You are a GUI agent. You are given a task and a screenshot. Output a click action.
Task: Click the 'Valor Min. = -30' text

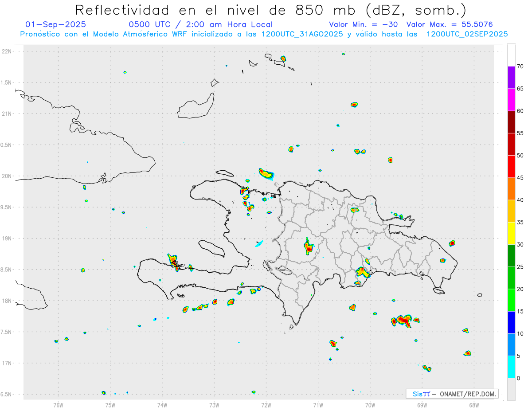(364, 24)
